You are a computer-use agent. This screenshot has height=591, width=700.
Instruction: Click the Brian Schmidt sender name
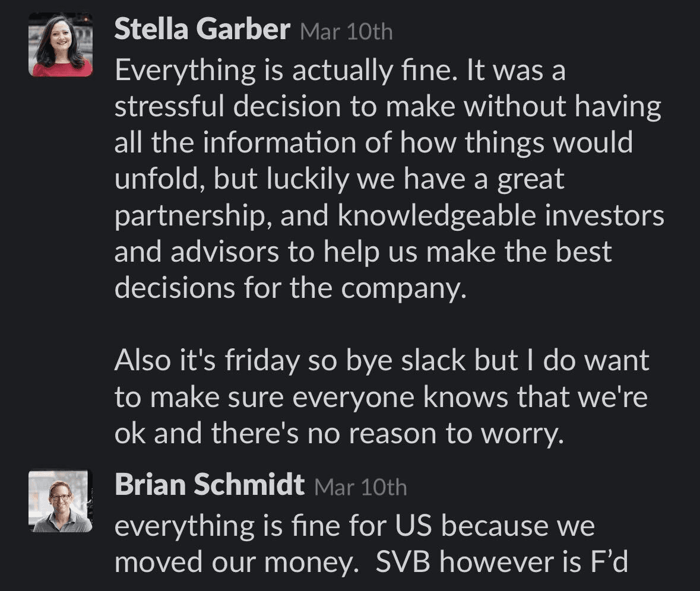pyautogui.click(x=209, y=485)
